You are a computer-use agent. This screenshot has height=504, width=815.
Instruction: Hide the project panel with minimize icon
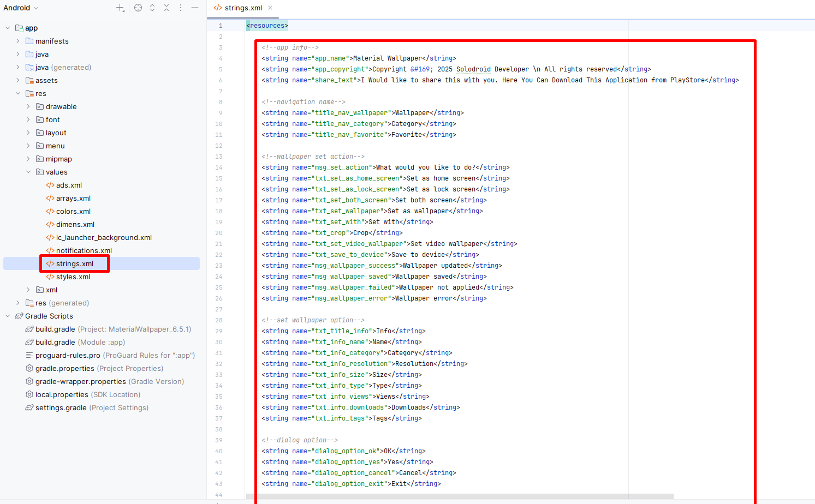pos(195,8)
